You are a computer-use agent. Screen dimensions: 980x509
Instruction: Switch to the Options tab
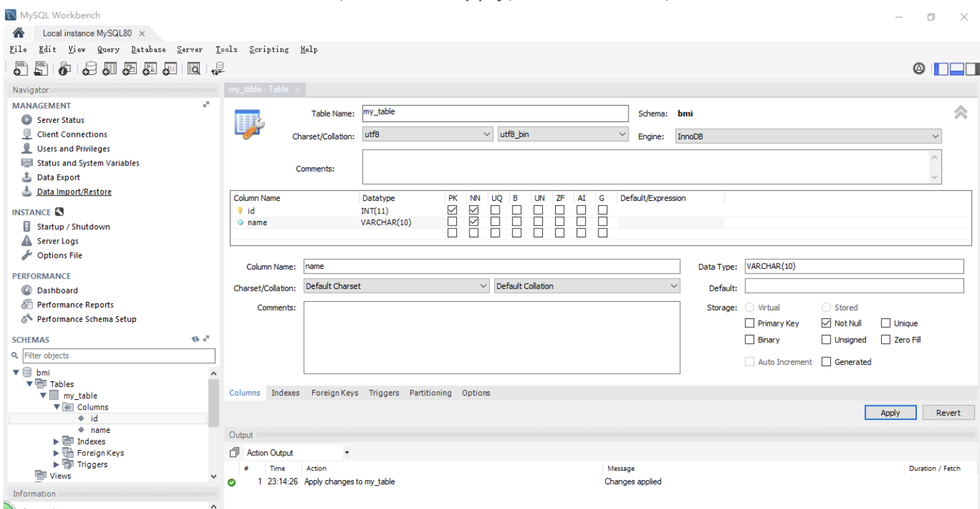point(476,393)
